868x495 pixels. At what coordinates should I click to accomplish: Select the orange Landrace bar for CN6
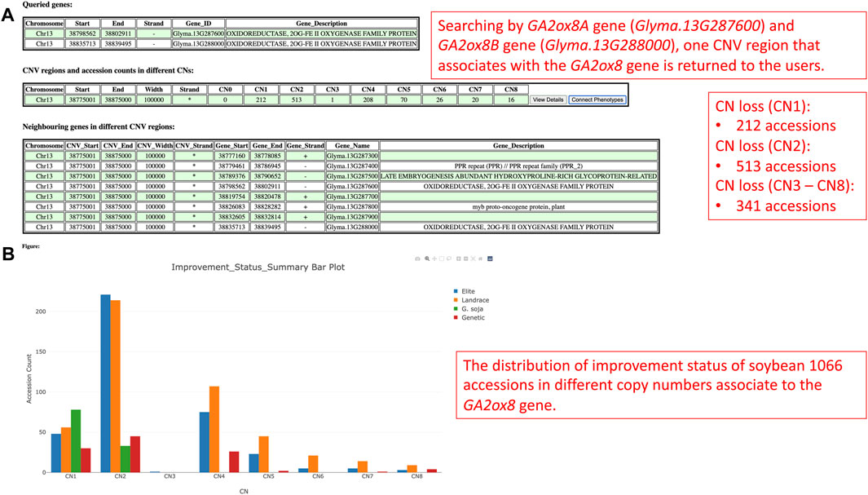[313, 464]
